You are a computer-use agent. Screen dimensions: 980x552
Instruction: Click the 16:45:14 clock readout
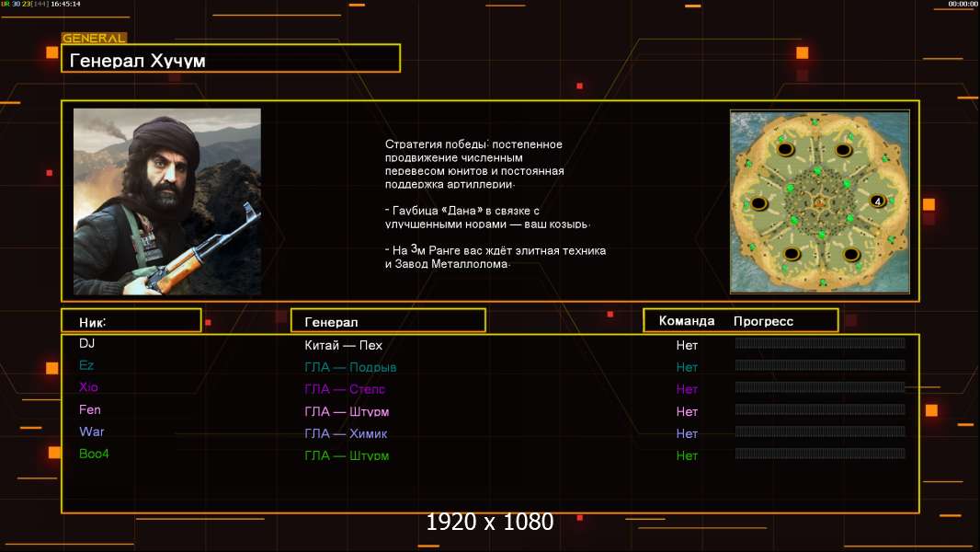tap(65, 4)
